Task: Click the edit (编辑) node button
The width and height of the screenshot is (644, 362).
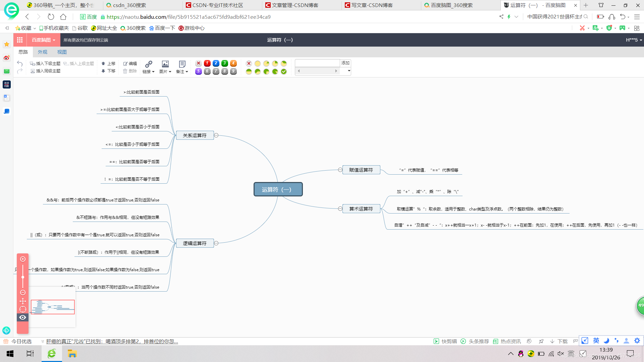Action: 130,63
